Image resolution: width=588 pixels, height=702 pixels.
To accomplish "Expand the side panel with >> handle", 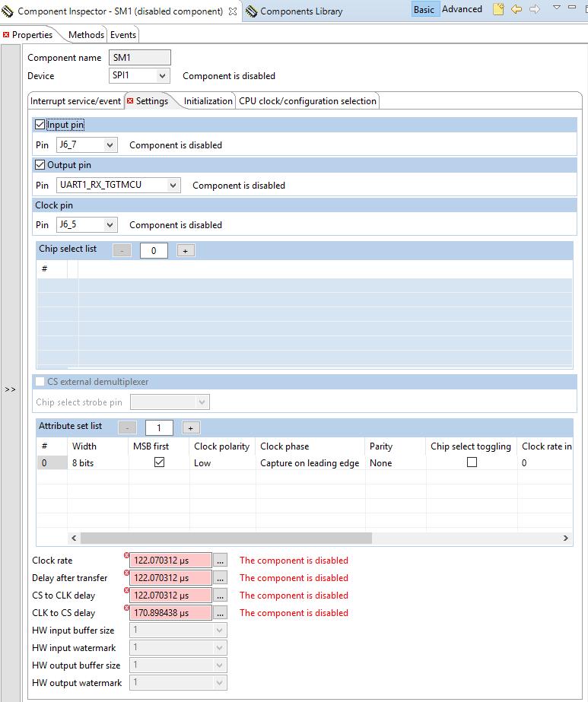I will (11, 389).
